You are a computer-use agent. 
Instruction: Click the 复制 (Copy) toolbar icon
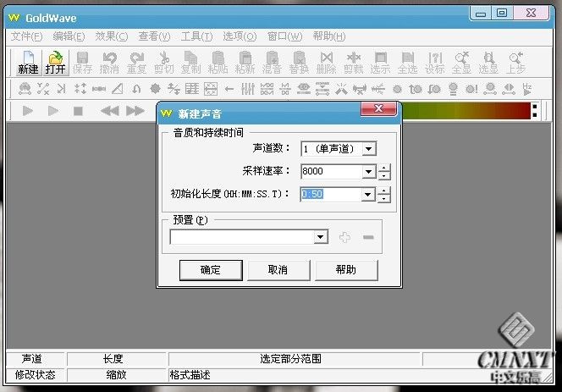(190, 63)
